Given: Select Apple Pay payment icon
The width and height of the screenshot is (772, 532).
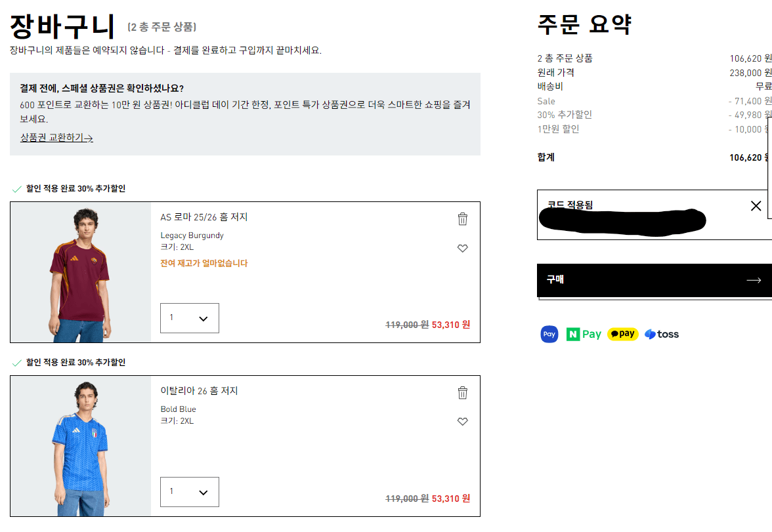Looking at the screenshot, I should tap(549, 334).
